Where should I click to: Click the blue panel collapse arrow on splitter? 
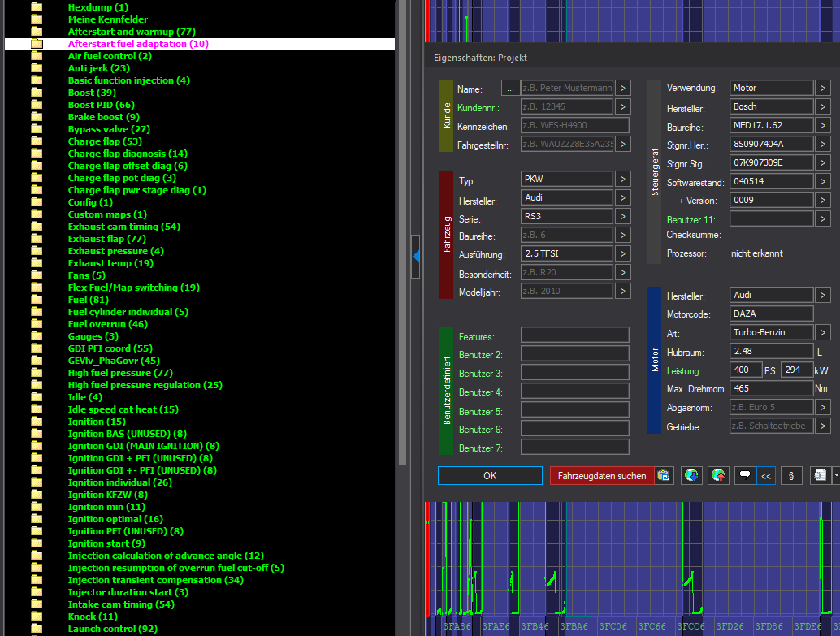416,257
